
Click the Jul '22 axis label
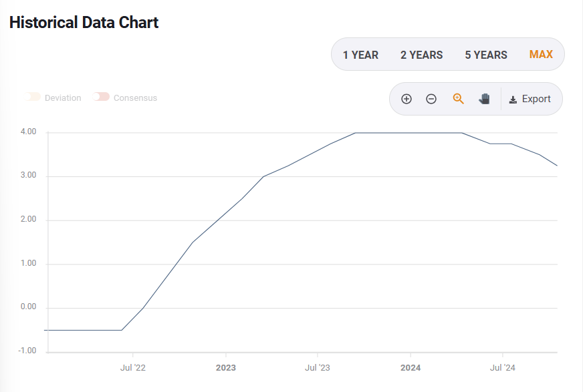point(132,368)
